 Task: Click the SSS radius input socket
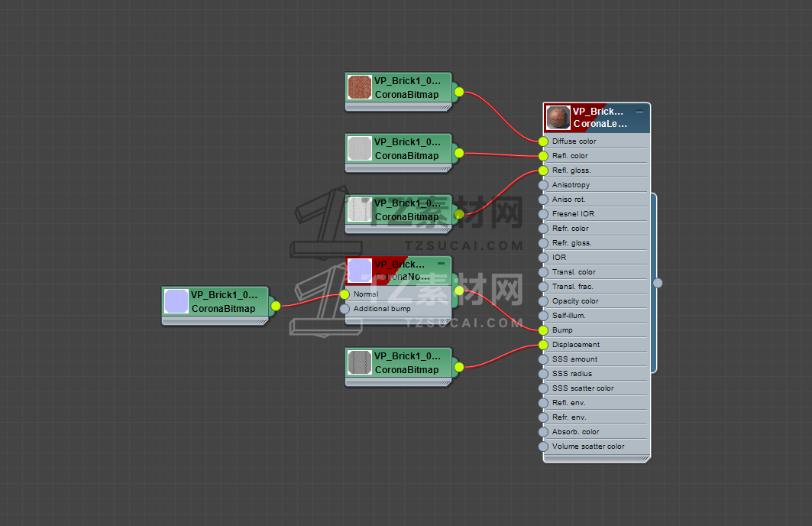pyautogui.click(x=543, y=374)
